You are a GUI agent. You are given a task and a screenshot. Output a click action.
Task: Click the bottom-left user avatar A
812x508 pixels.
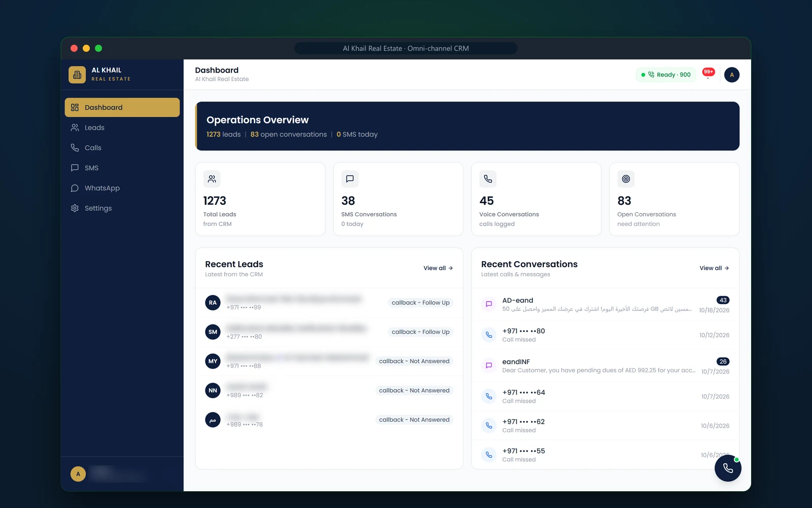(78, 474)
